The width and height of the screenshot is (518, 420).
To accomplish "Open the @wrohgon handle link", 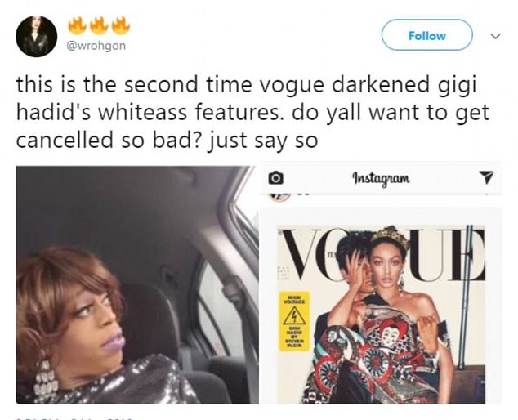I will 96,46.
